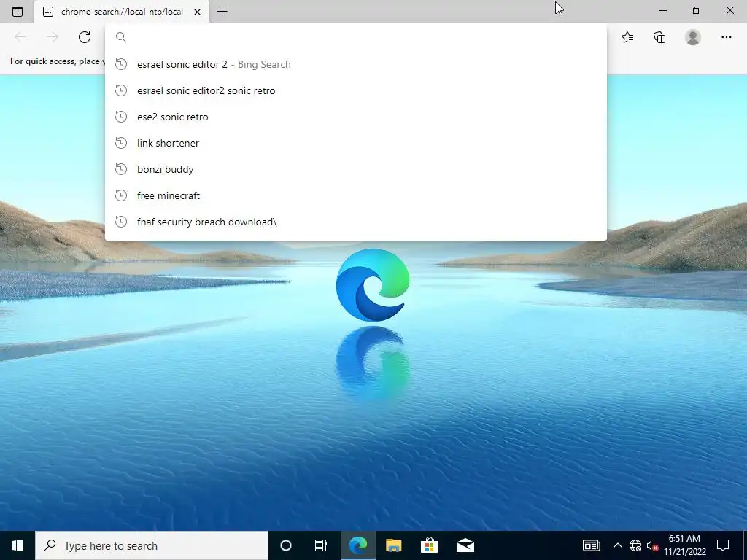Open Settings and more ellipsis menu
Image resolution: width=747 pixels, height=560 pixels.
726,37
